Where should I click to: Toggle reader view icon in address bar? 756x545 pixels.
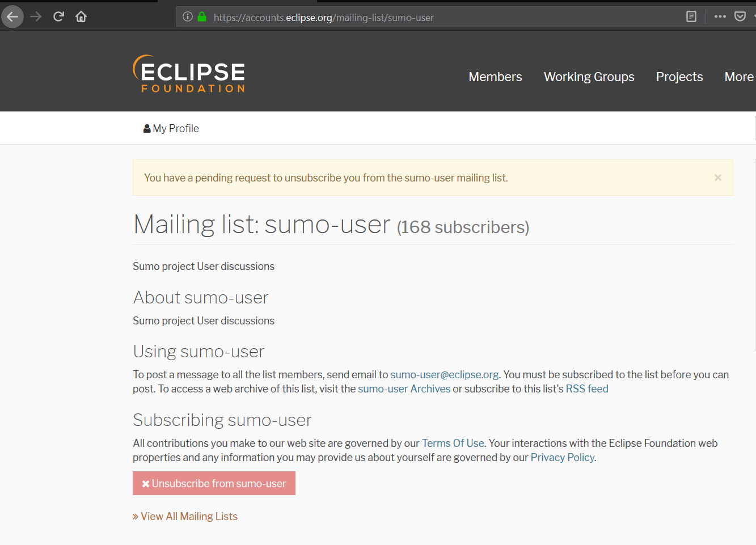coord(691,16)
